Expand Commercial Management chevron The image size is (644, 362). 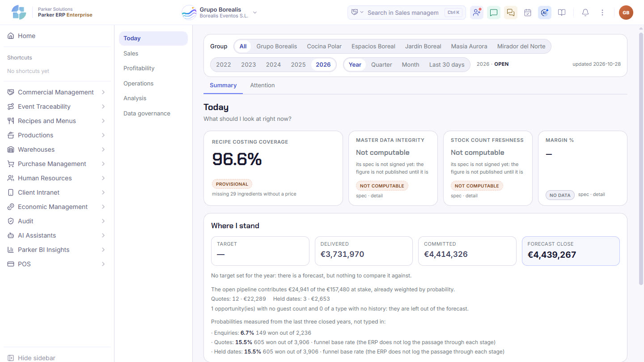(x=103, y=92)
